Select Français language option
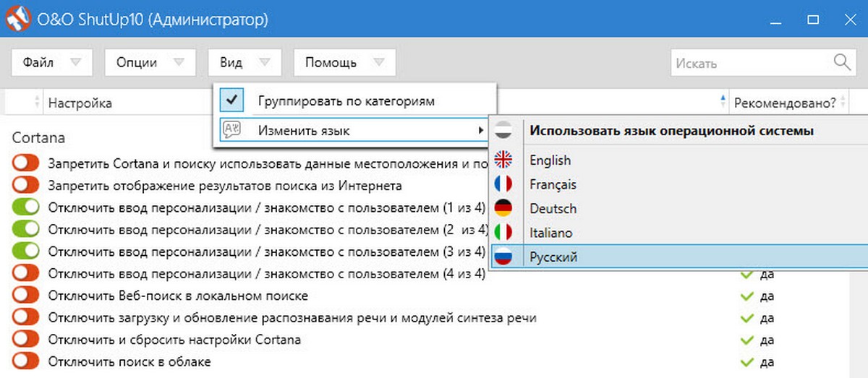 coord(553,184)
